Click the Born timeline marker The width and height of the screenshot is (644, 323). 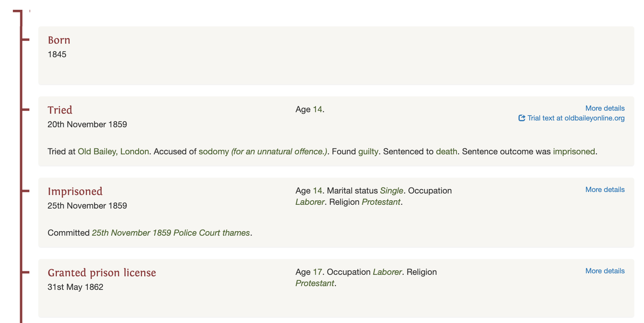pos(25,40)
